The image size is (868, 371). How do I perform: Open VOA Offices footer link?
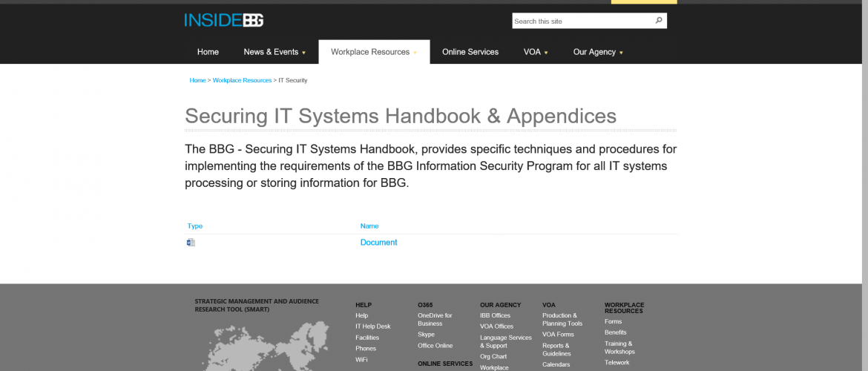(496, 326)
